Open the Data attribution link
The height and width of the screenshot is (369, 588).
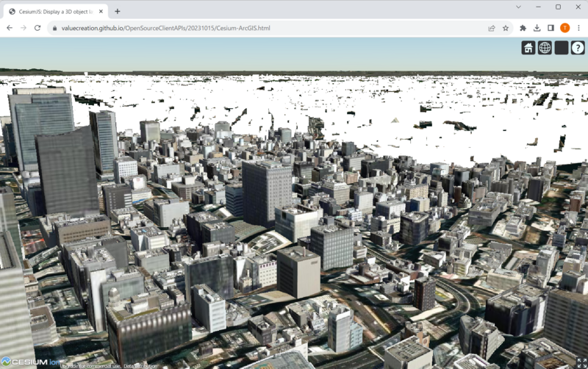click(140, 366)
